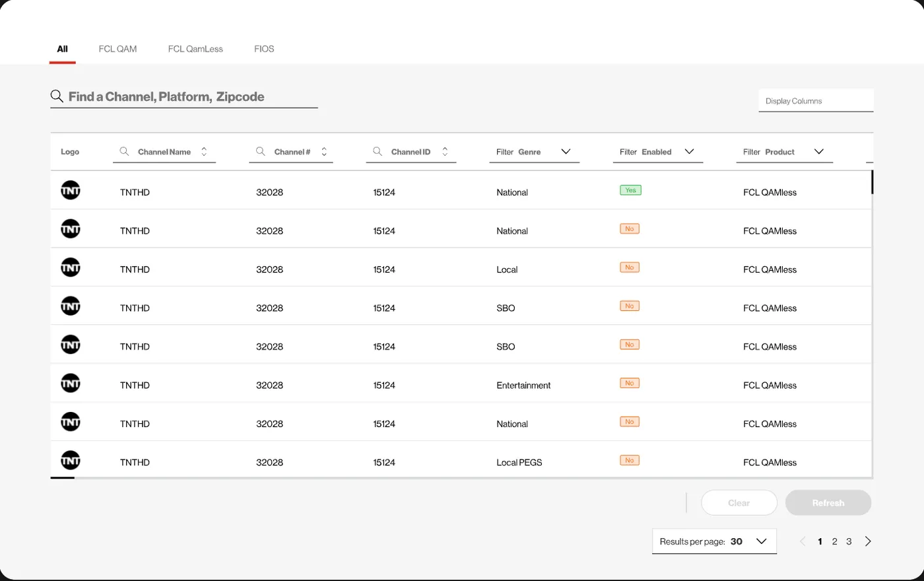Sort by Channel ID using sort arrows
The width and height of the screenshot is (924, 581).
(x=445, y=152)
